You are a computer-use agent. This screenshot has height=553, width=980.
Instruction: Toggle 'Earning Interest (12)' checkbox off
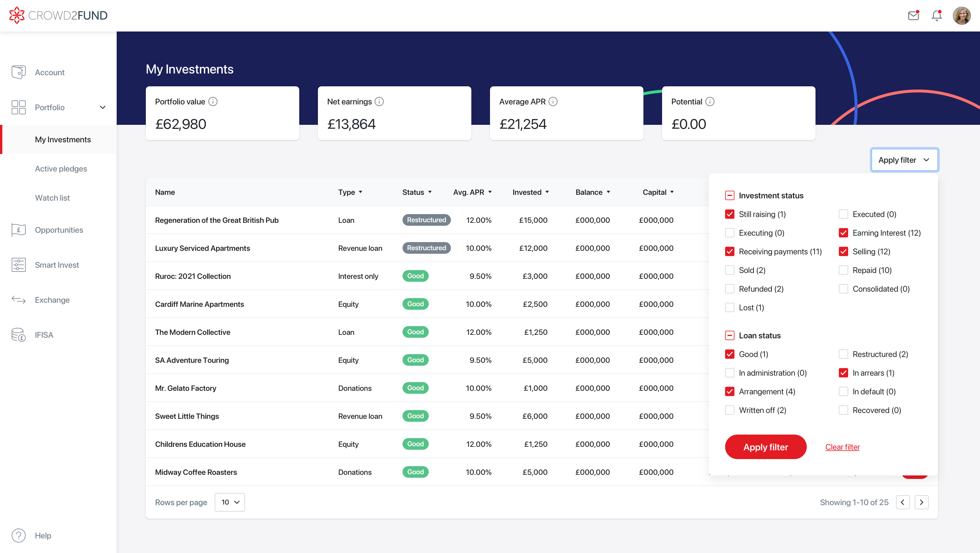843,233
